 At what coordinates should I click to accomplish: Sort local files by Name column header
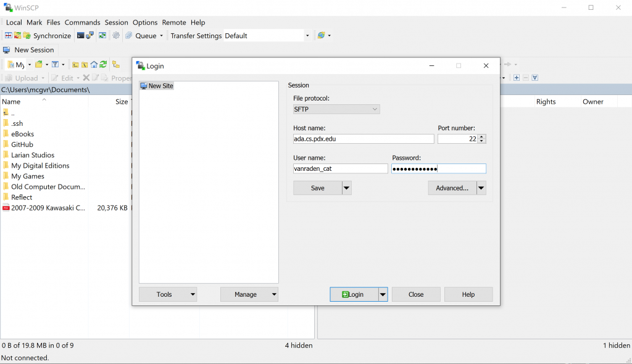tap(44, 102)
